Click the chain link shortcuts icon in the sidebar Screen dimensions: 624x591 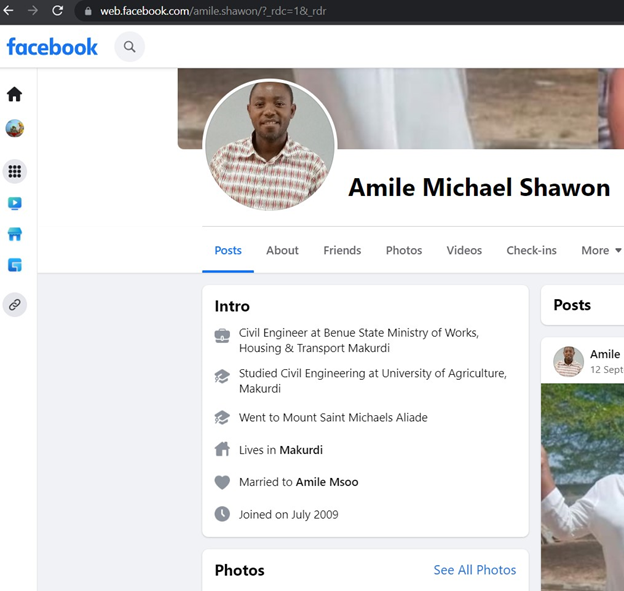point(15,305)
